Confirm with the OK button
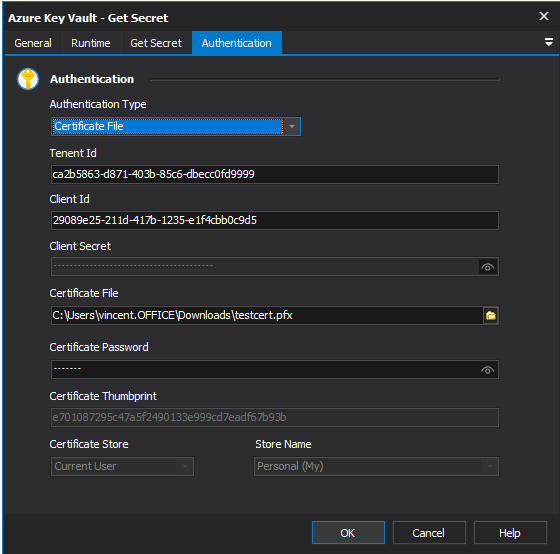The width and height of the screenshot is (560, 554). coord(348,533)
